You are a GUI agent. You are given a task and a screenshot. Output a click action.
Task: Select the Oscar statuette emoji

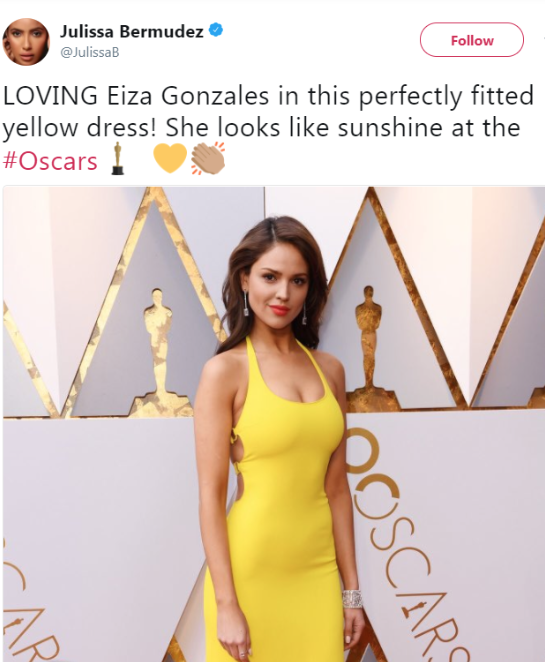117,159
